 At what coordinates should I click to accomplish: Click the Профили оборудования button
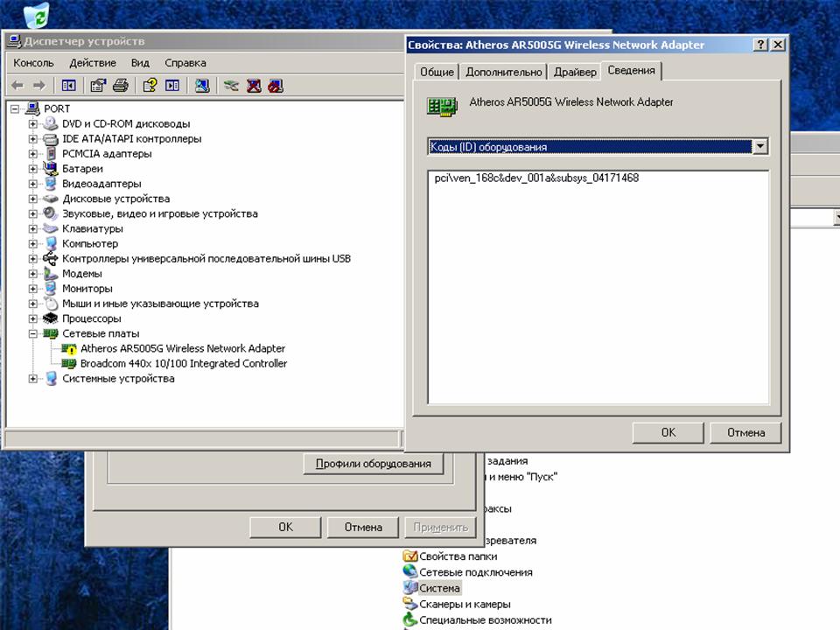[x=373, y=464]
